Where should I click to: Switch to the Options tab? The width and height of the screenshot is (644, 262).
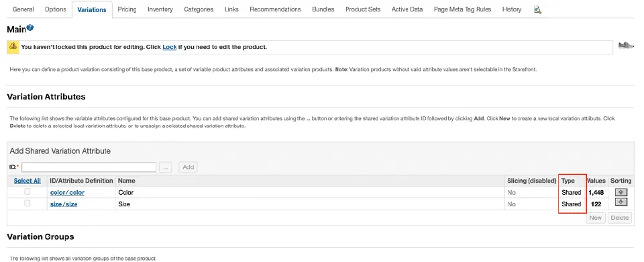click(56, 9)
